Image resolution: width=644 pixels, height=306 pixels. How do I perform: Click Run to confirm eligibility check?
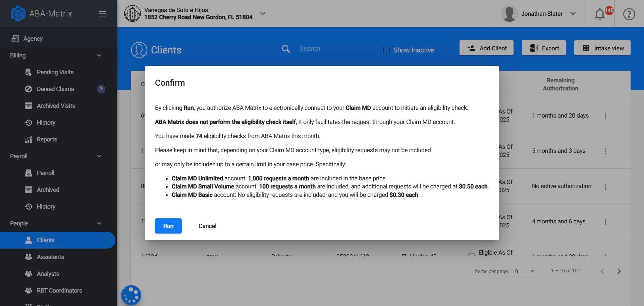click(168, 226)
